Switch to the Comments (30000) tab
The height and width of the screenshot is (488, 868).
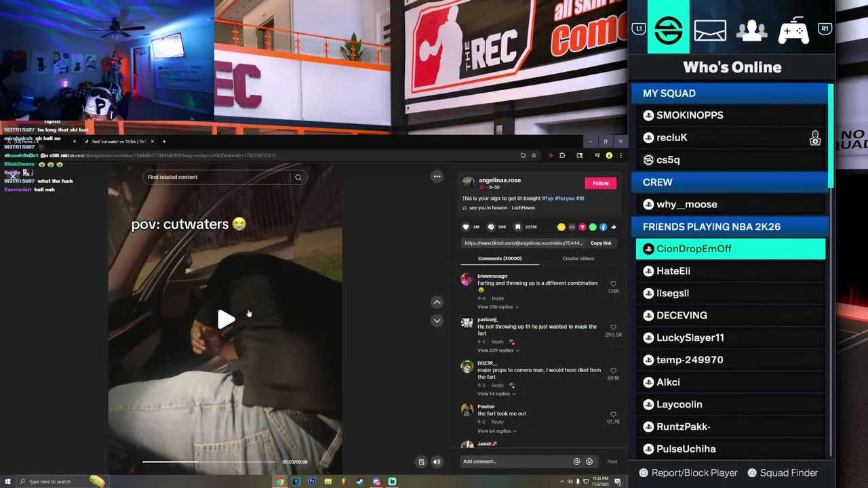(500, 258)
